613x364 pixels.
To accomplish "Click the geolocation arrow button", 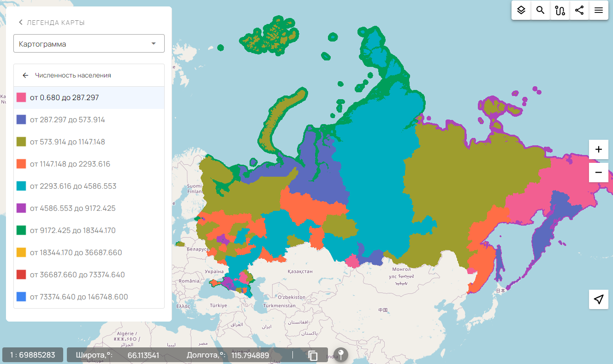I will point(599,299).
